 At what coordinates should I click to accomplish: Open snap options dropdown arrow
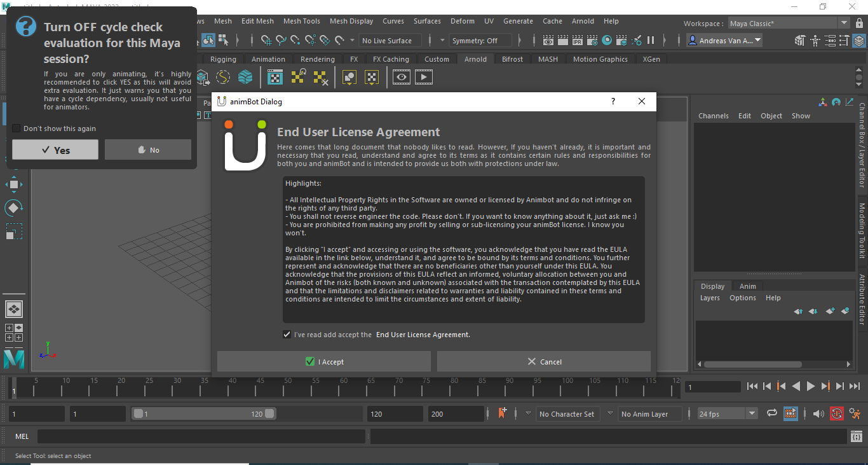[x=353, y=40]
